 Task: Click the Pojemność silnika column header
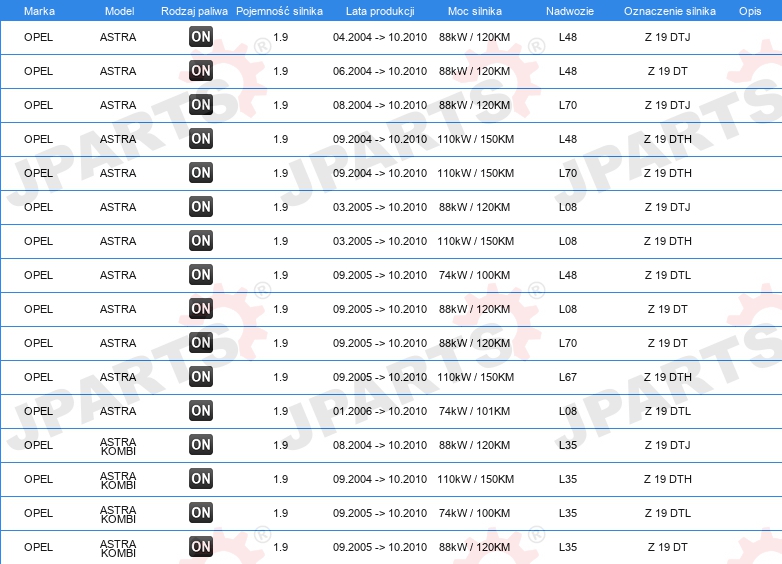point(279,11)
